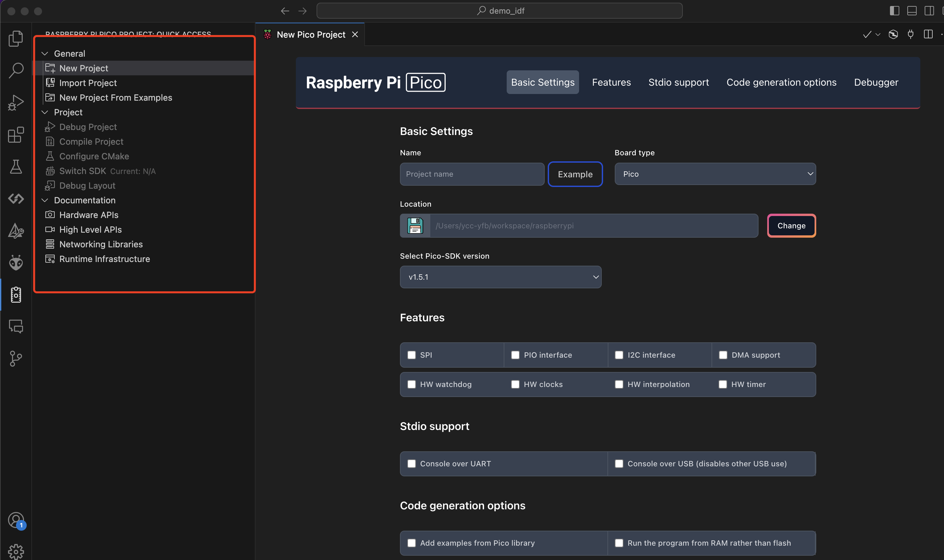The image size is (944, 560).
Task: Switch to the Basic Settings tab
Action: (x=543, y=82)
